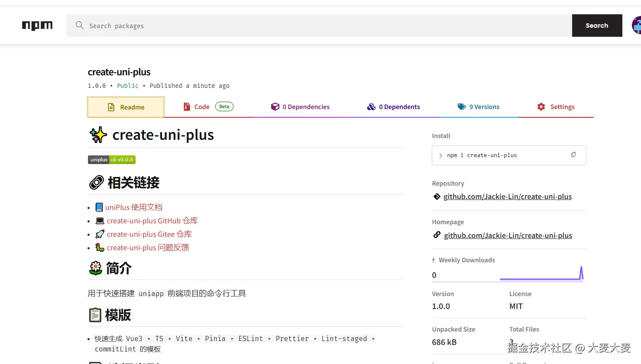The height and width of the screenshot is (364, 641).
Task: Open the Homepage GitHub link
Action: click(508, 235)
